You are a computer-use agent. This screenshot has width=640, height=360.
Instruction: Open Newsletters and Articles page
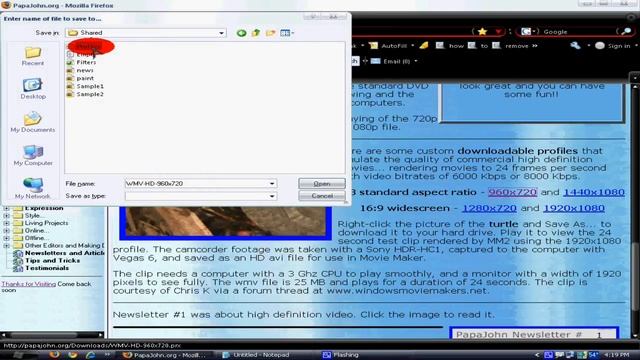tap(64, 253)
